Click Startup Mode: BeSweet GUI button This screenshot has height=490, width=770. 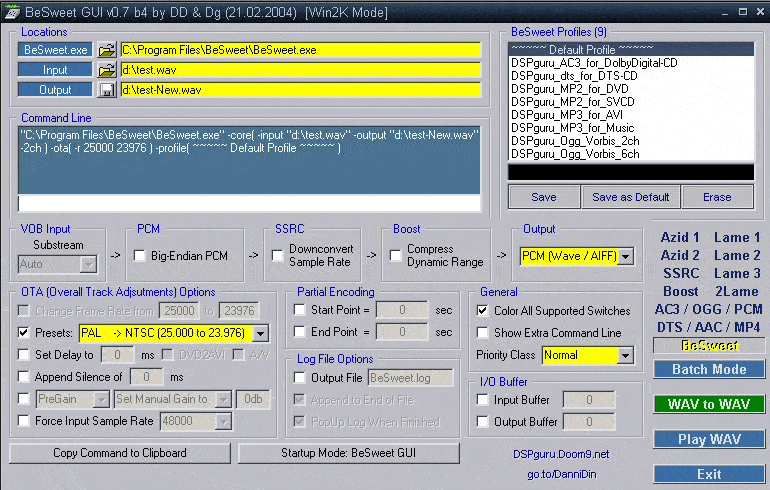tap(349, 453)
